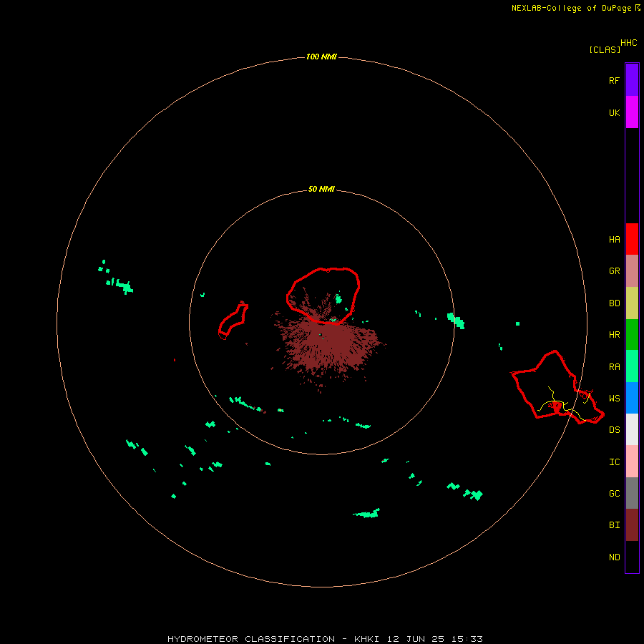The image size is (644, 644).
Task: Click the HR legend label
Action: pos(614,335)
